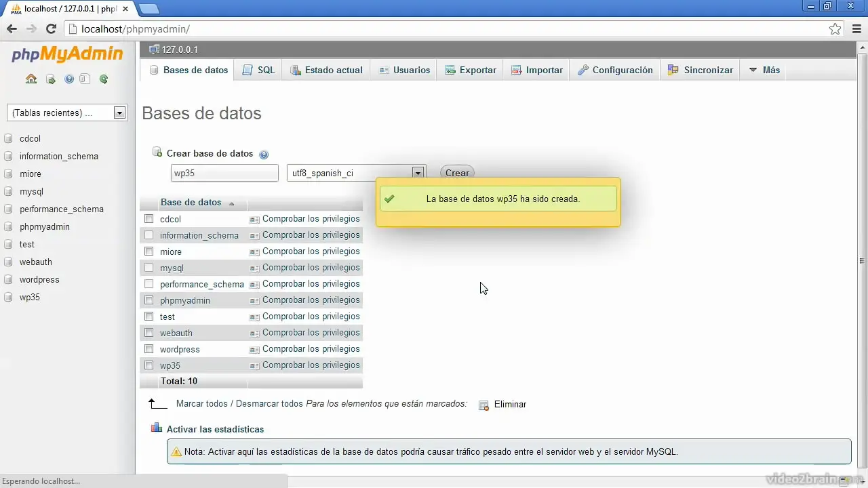Check the test database checkbox
868x488 pixels.
pyautogui.click(x=149, y=317)
